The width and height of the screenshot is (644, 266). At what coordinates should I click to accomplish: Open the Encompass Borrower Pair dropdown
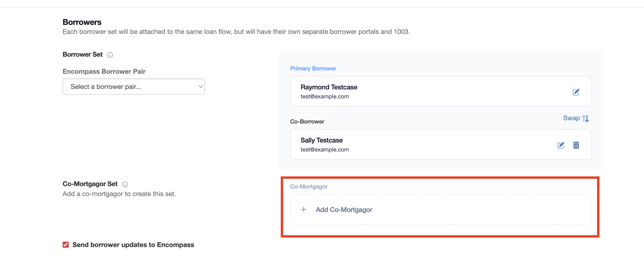coord(133,86)
